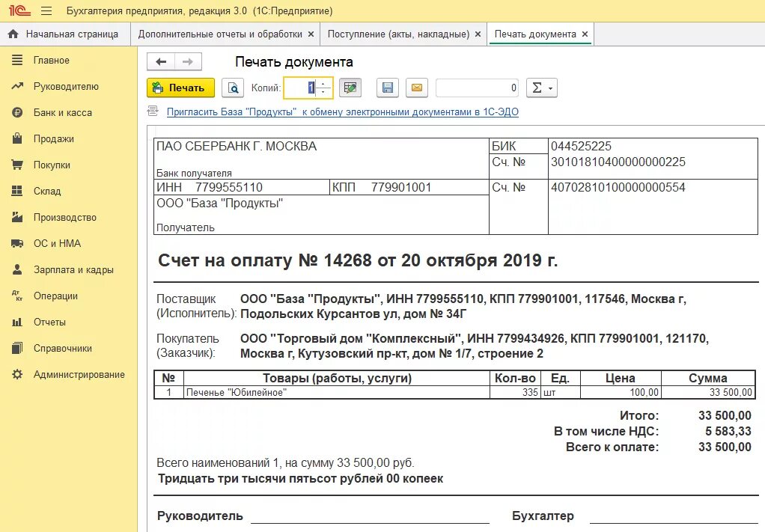This screenshot has height=532, width=765.
Task: Select the account number 40702810100000000554
Action: [x=618, y=187]
